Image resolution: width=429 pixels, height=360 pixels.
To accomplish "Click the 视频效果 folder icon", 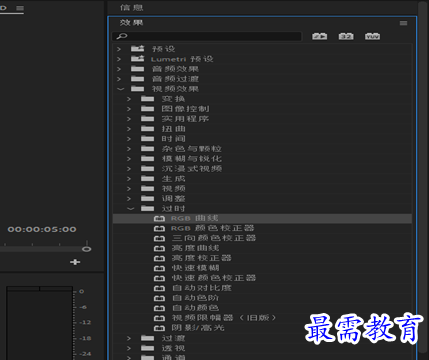I will point(137,89).
